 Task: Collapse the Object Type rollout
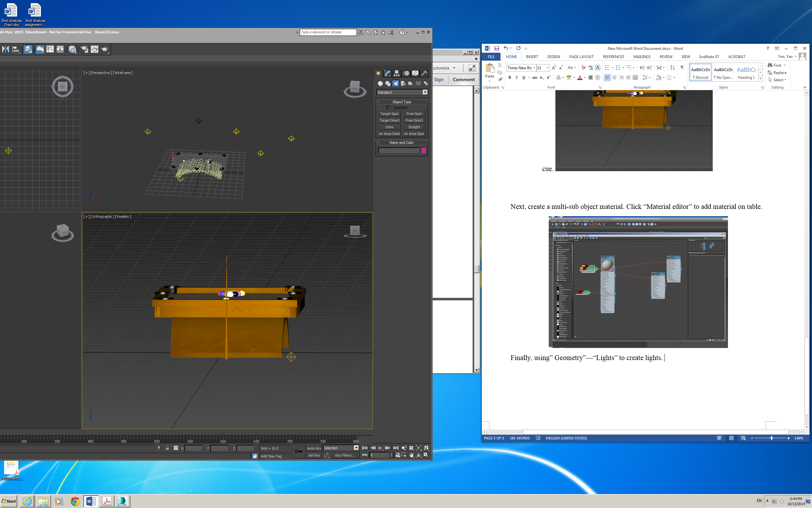402,102
